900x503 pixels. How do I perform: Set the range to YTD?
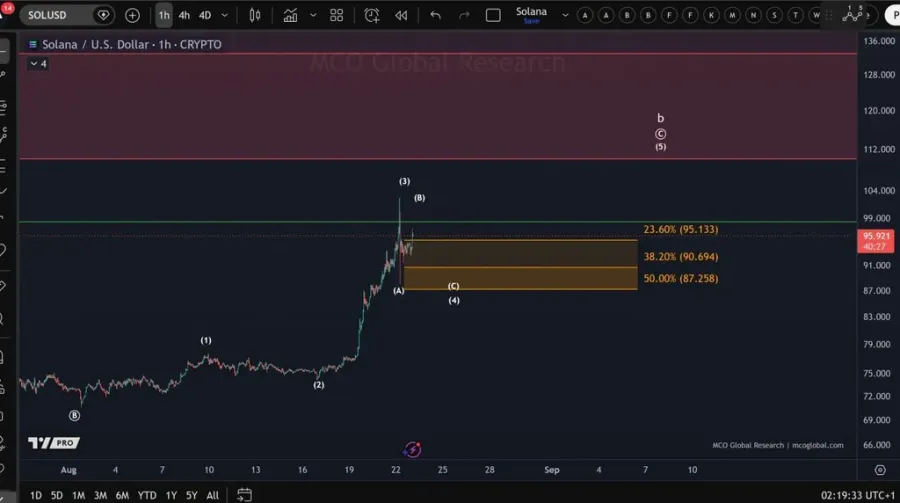(146, 495)
